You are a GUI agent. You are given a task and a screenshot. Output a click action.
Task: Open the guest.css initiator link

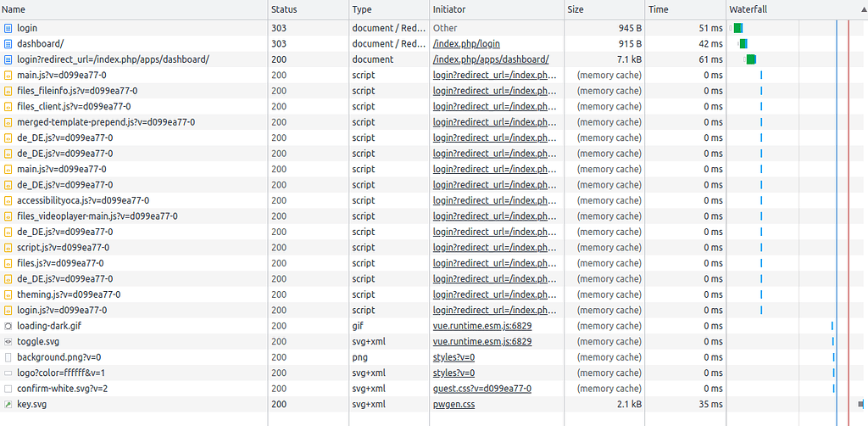click(481, 389)
